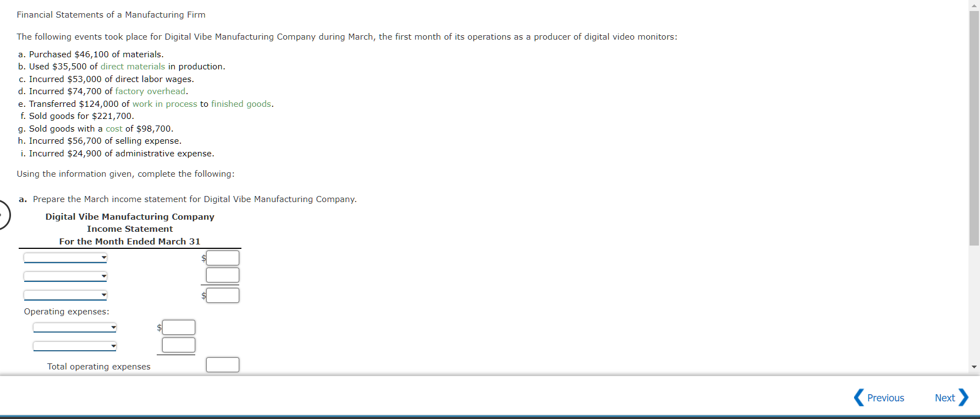Click second operating expense amount field
The height and width of the screenshot is (419, 980).
[x=179, y=345]
